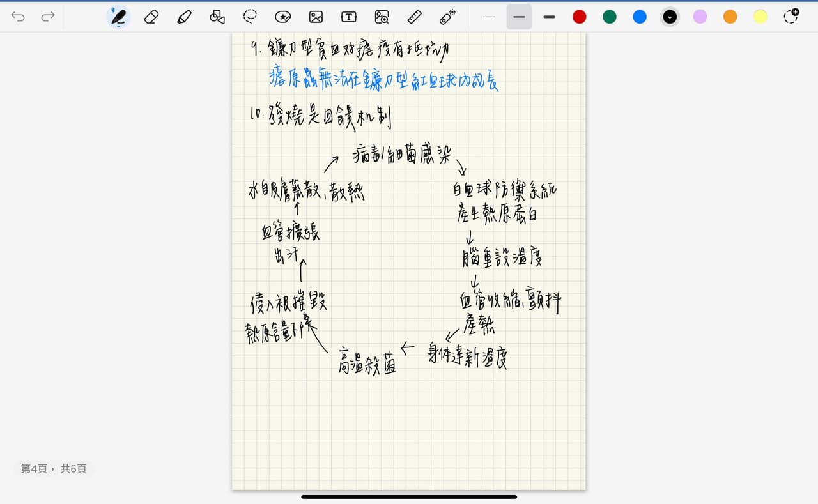
Task: Choose the thinnest stroke width
Action: point(489,17)
